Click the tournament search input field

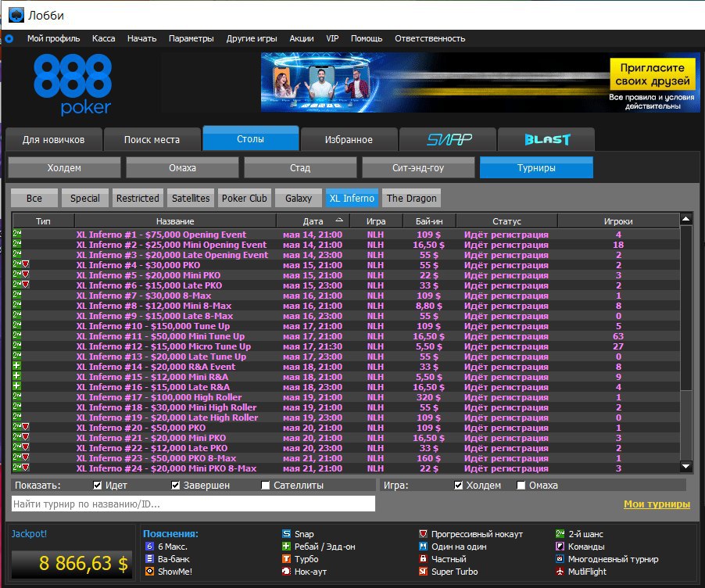193,504
